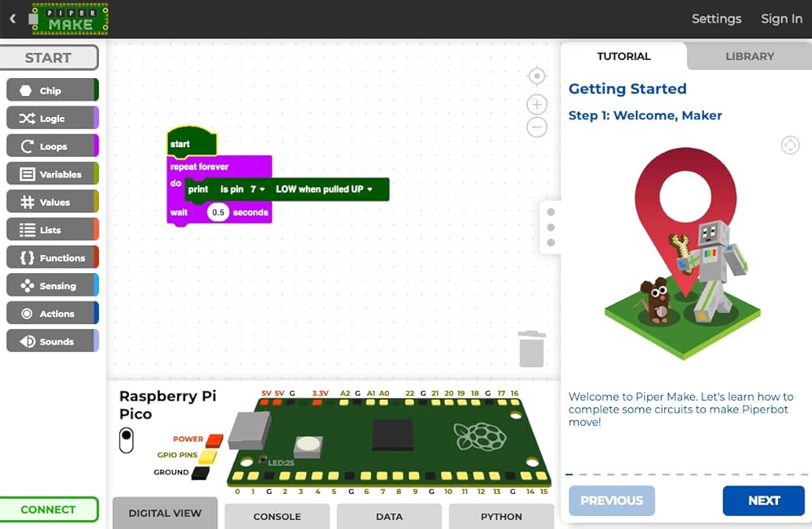The image size is (812, 529).
Task: Center the workspace with crosshair icon
Action: coord(536,76)
